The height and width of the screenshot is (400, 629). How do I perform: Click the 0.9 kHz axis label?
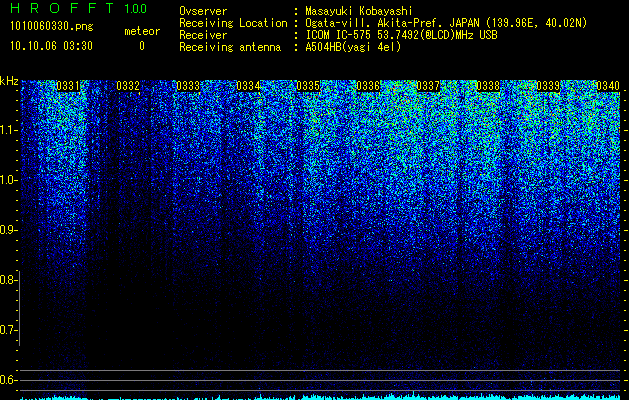click(8, 230)
